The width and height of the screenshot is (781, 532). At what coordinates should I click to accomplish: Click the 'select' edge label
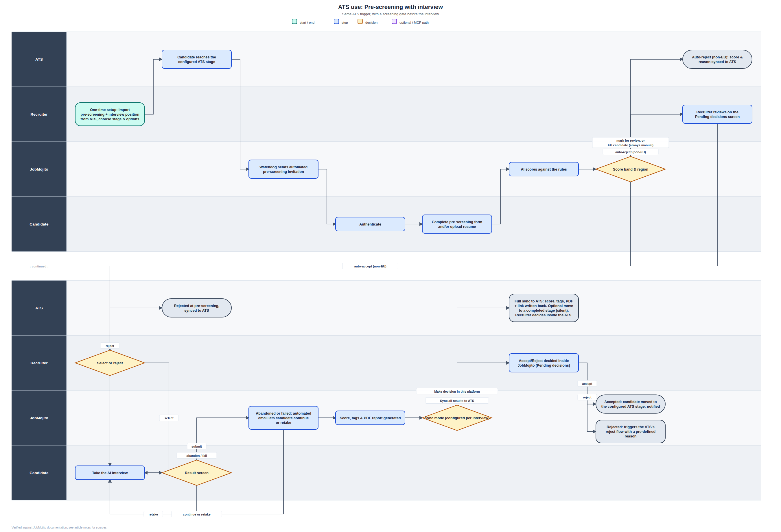coord(169,418)
